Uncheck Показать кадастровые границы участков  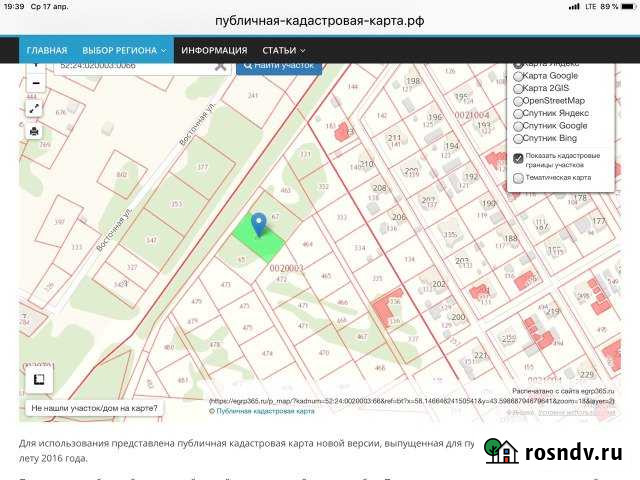pyautogui.click(x=518, y=158)
